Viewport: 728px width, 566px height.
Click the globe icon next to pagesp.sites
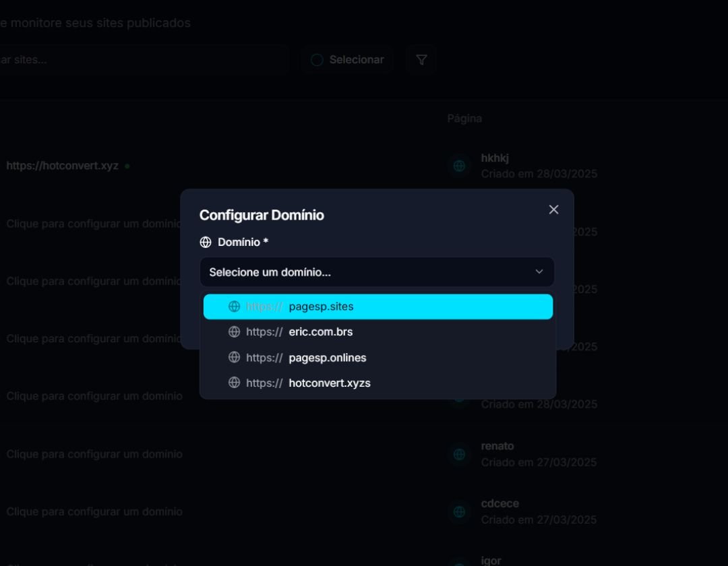235,307
